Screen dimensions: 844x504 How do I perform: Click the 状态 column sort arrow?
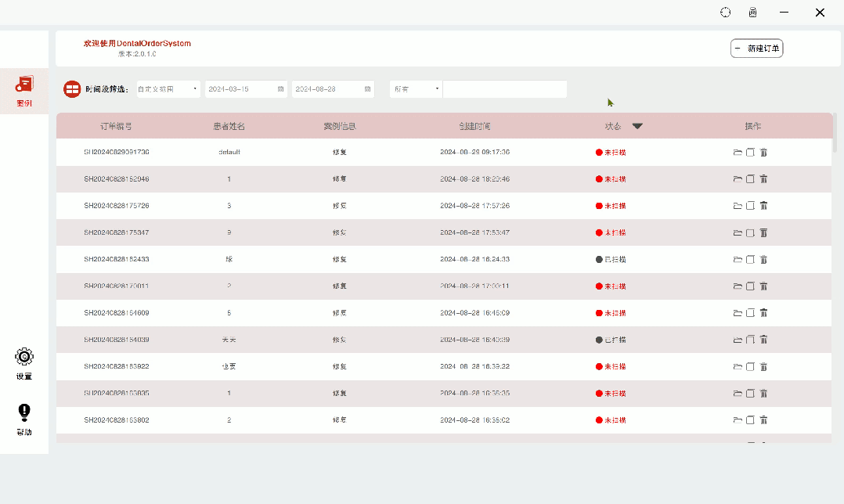(637, 126)
